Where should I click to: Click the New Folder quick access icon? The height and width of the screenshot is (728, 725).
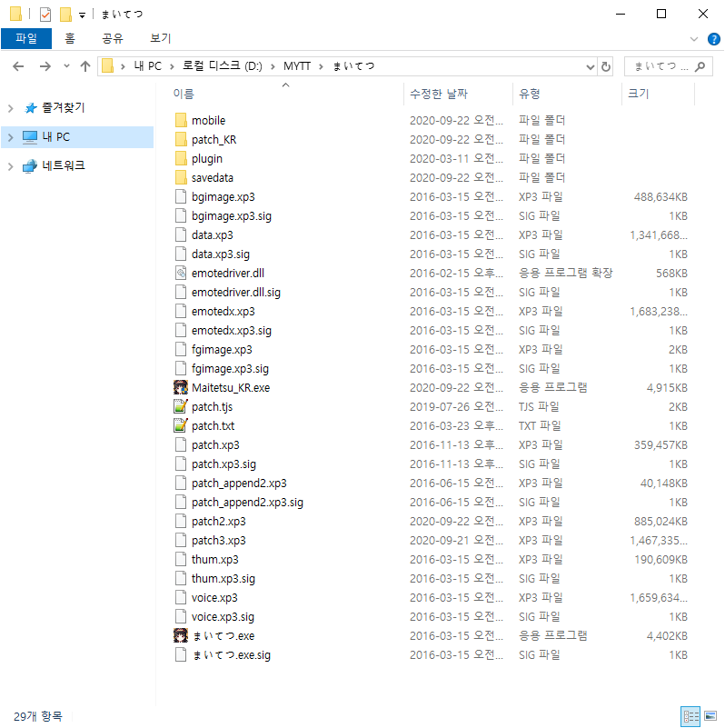66,15
